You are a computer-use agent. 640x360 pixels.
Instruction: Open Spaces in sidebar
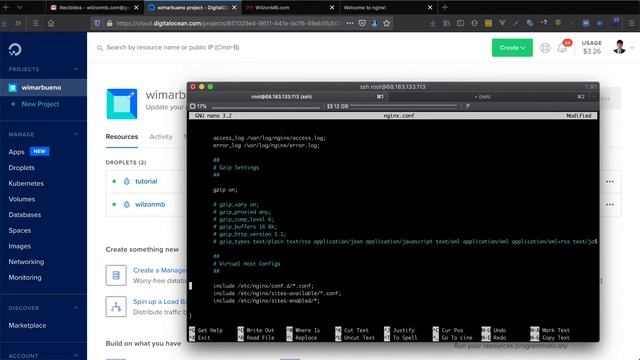20,231
